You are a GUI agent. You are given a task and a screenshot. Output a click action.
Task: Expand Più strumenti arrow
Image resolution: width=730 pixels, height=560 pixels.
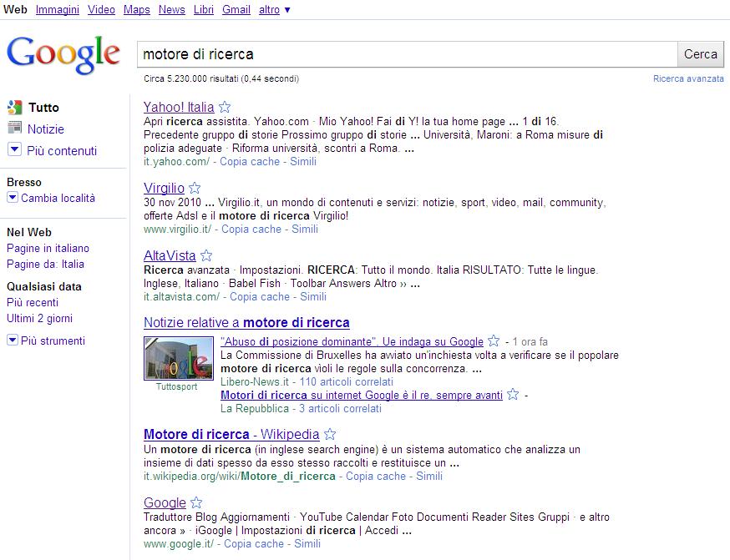tap(13, 340)
